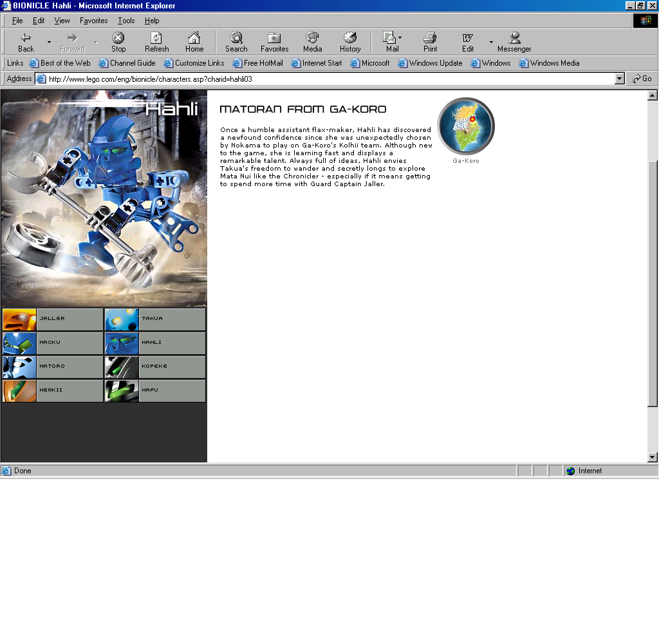Click the page icon in the address bar

coord(41,79)
